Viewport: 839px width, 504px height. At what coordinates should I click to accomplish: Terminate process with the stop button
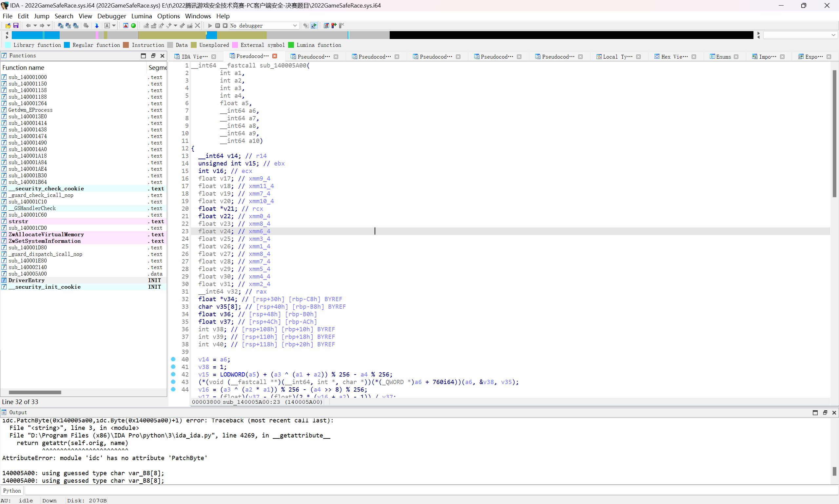pos(225,26)
